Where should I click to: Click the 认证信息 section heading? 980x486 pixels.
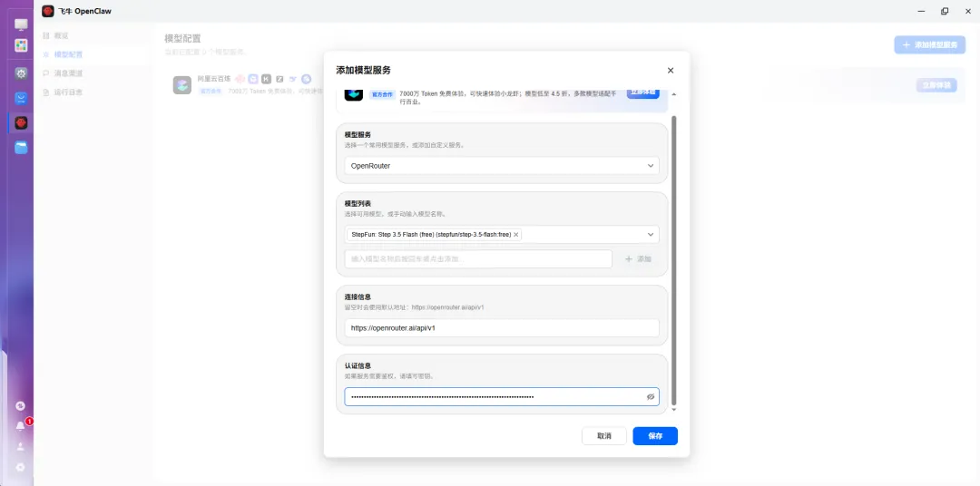pos(358,365)
